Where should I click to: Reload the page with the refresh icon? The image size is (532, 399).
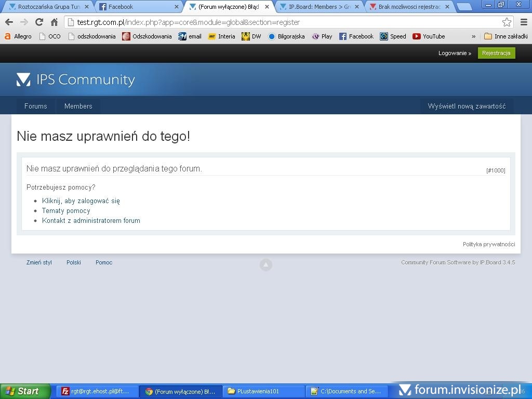point(39,22)
